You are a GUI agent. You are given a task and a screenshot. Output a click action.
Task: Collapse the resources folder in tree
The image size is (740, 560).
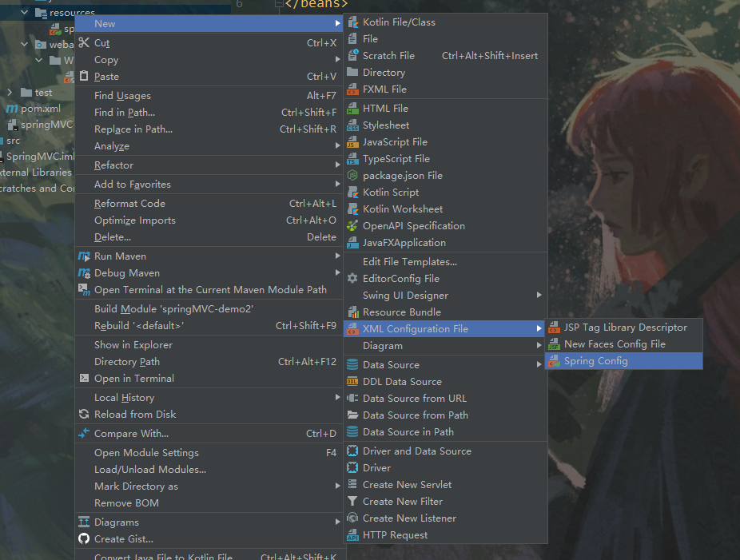click(x=25, y=12)
